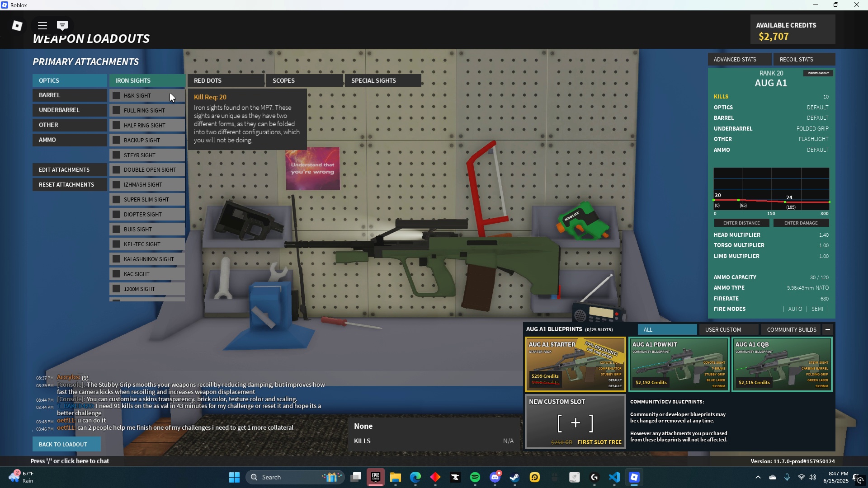The height and width of the screenshot is (488, 868).
Task: Check the H&K Sight checkbox
Action: tap(117, 95)
